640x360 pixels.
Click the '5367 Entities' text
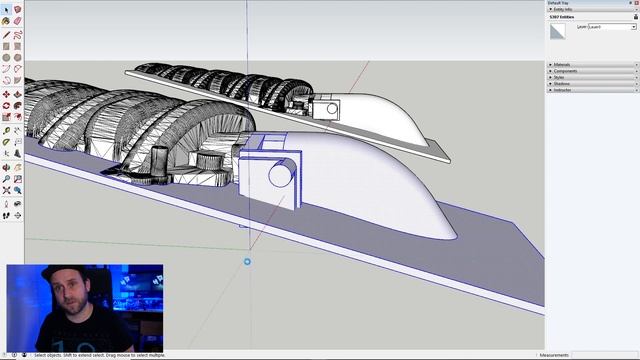tap(562, 17)
